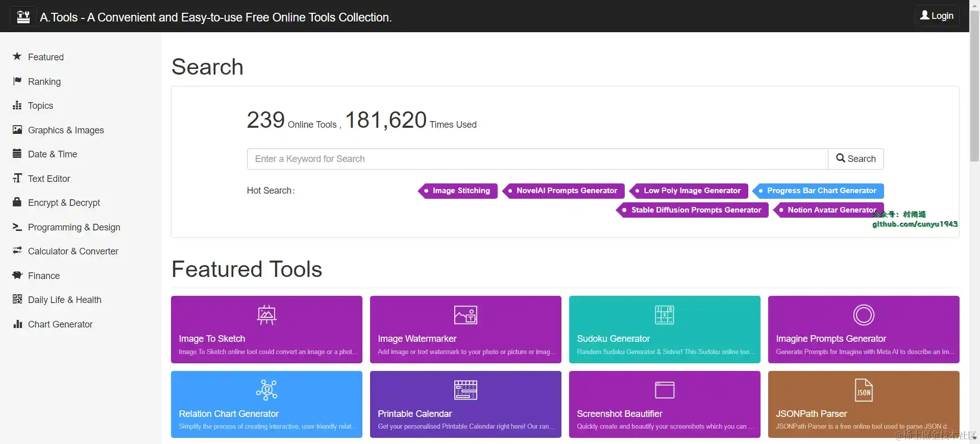Click the Graphics & Images picture icon
The image size is (980, 444).
[17, 130]
